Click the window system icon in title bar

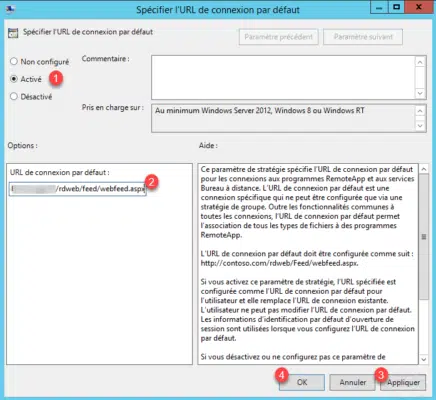coord(10,9)
